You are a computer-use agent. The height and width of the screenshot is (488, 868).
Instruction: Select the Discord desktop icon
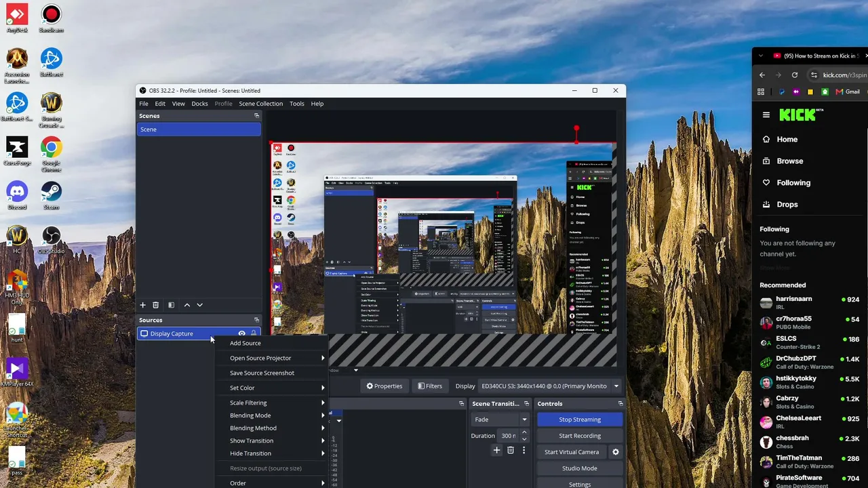[17, 196]
